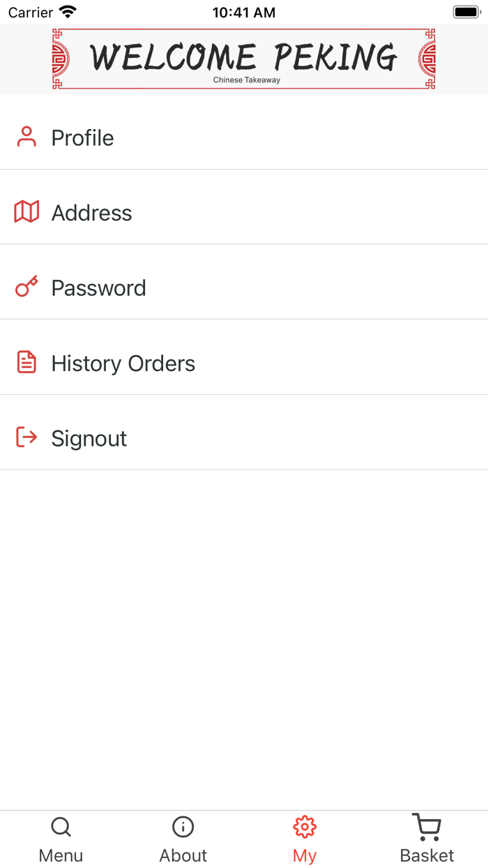Tap the Welcome Peking header banner

point(244,57)
